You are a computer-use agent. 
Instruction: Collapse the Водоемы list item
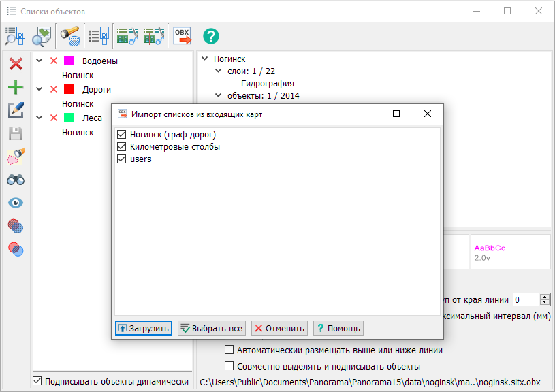[39, 61]
